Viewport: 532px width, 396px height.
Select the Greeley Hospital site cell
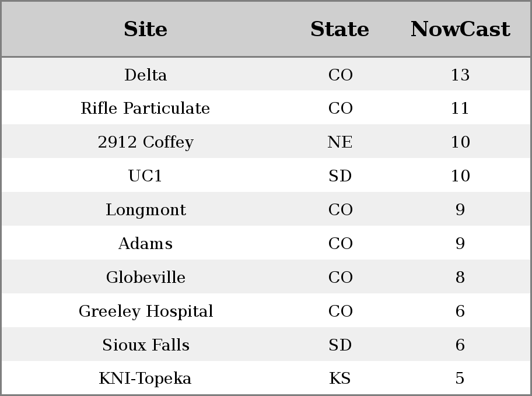click(x=146, y=311)
